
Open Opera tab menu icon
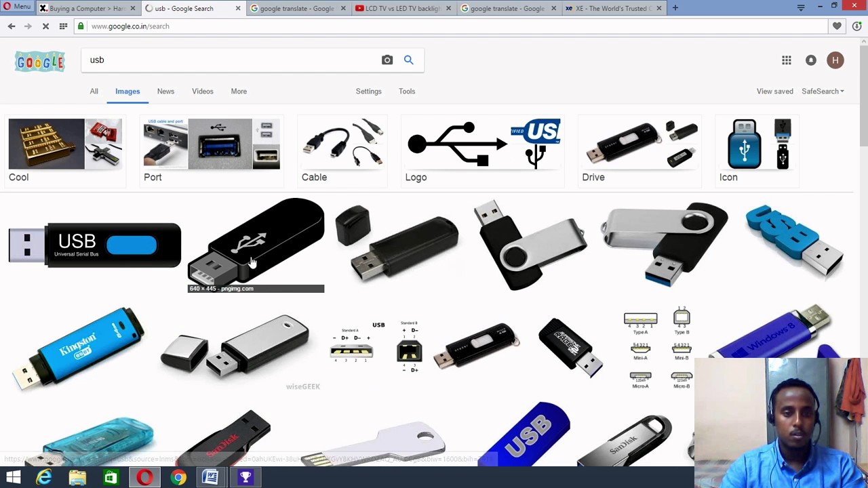coord(801,8)
